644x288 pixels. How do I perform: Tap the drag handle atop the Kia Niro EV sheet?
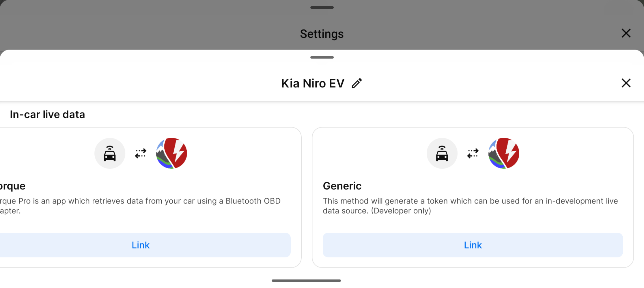coord(322,57)
